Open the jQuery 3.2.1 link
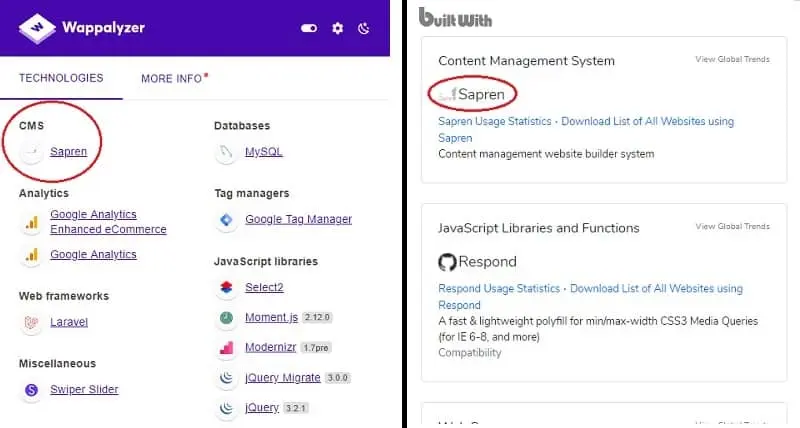Viewport: 800px width, 428px height. (262, 408)
